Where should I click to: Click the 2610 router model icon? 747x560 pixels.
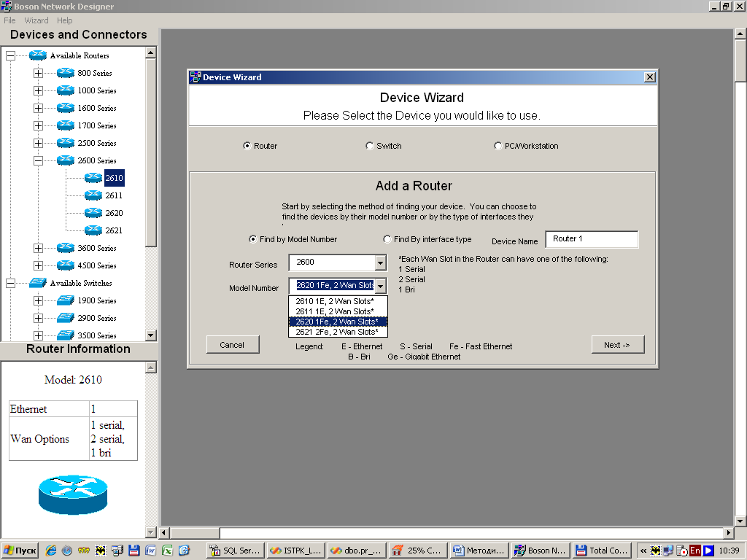(93, 178)
